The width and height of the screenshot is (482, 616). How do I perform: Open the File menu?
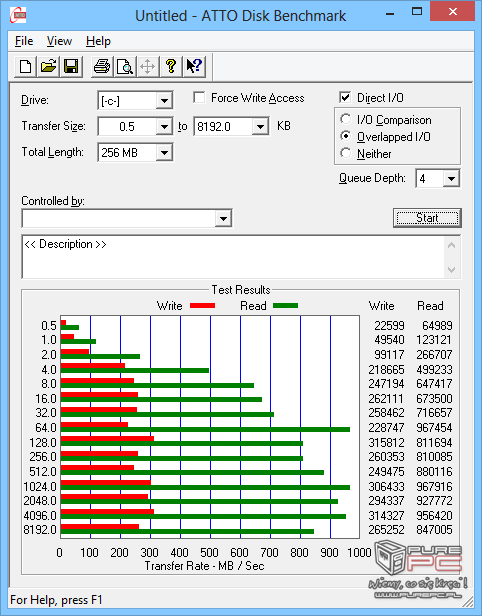tap(24, 41)
